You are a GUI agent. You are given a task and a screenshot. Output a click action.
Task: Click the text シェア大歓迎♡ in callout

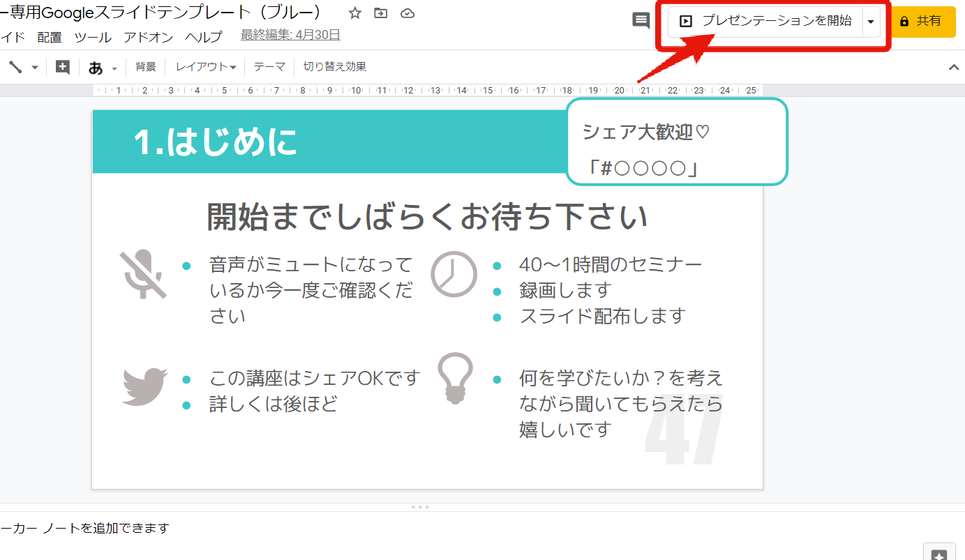pos(646,132)
